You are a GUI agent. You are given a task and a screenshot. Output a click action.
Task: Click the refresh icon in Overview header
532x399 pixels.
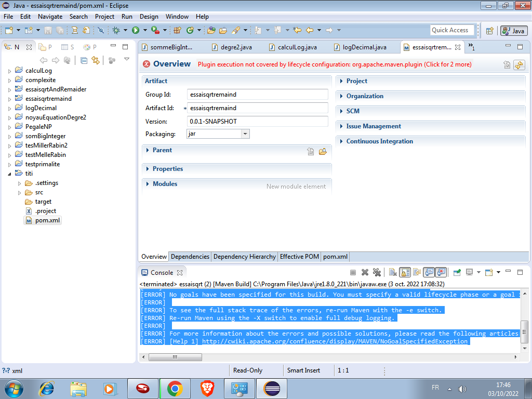tap(519, 65)
